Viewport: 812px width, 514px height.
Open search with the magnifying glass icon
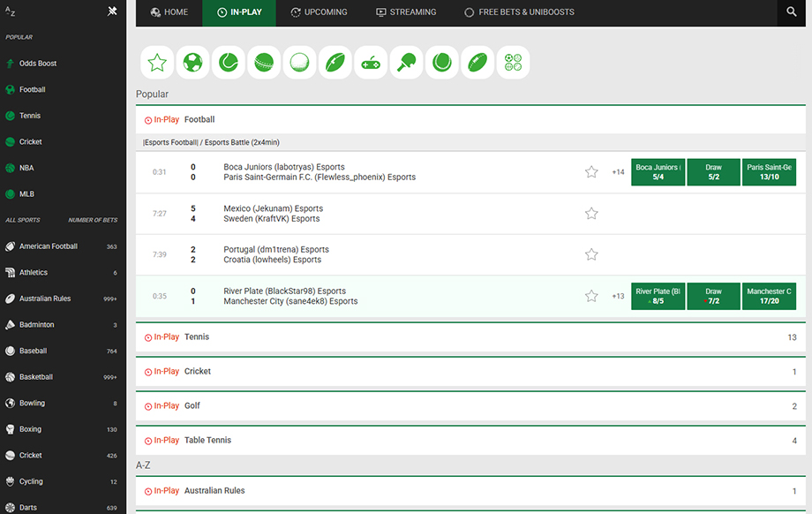coord(792,11)
